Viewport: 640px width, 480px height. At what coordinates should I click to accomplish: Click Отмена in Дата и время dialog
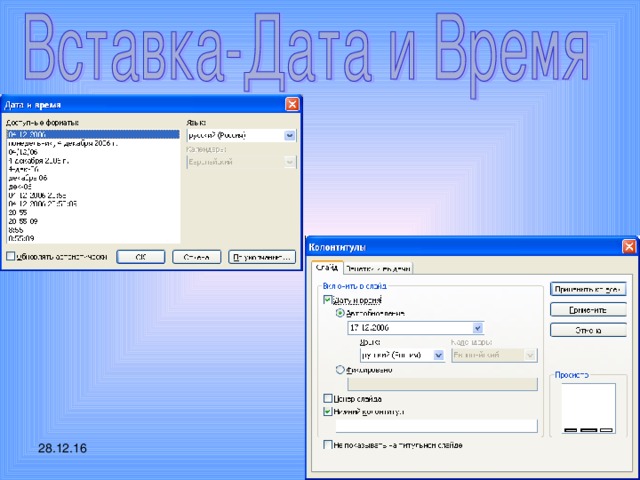196,257
